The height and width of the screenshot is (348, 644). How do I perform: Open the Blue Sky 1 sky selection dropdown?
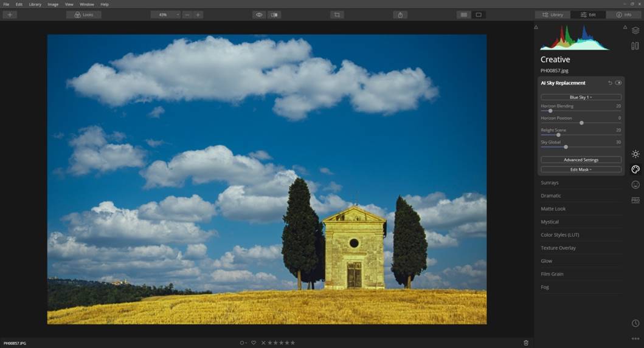(x=581, y=97)
